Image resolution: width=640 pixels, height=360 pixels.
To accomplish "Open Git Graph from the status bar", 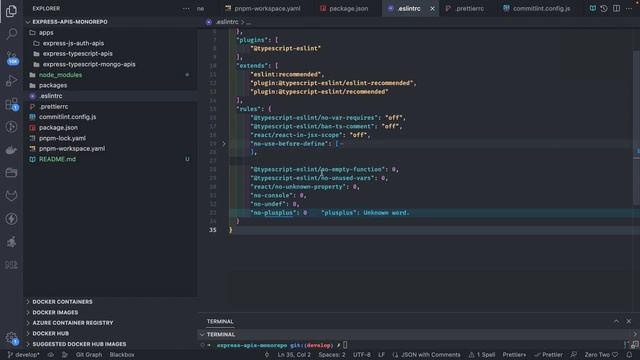I will point(89,355).
